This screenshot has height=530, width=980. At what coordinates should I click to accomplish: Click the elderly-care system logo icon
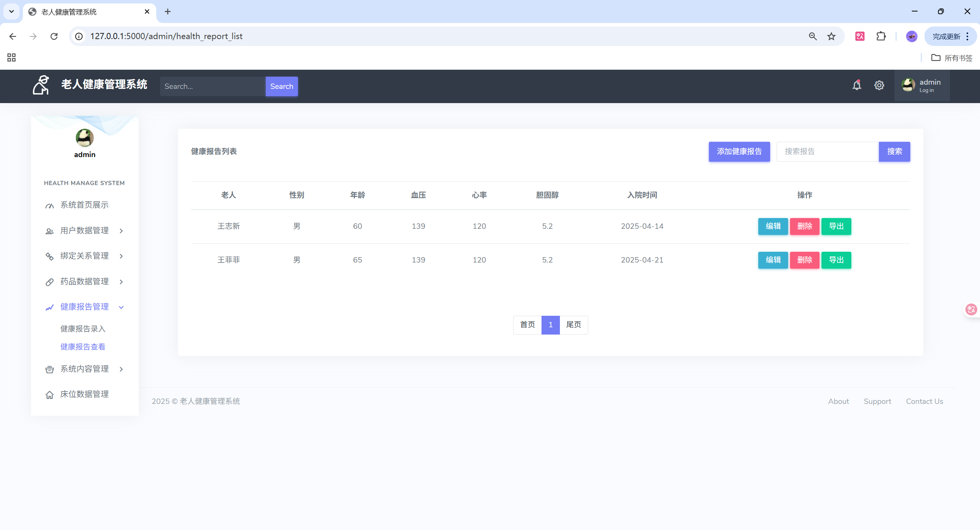click(x=41, y=85)
